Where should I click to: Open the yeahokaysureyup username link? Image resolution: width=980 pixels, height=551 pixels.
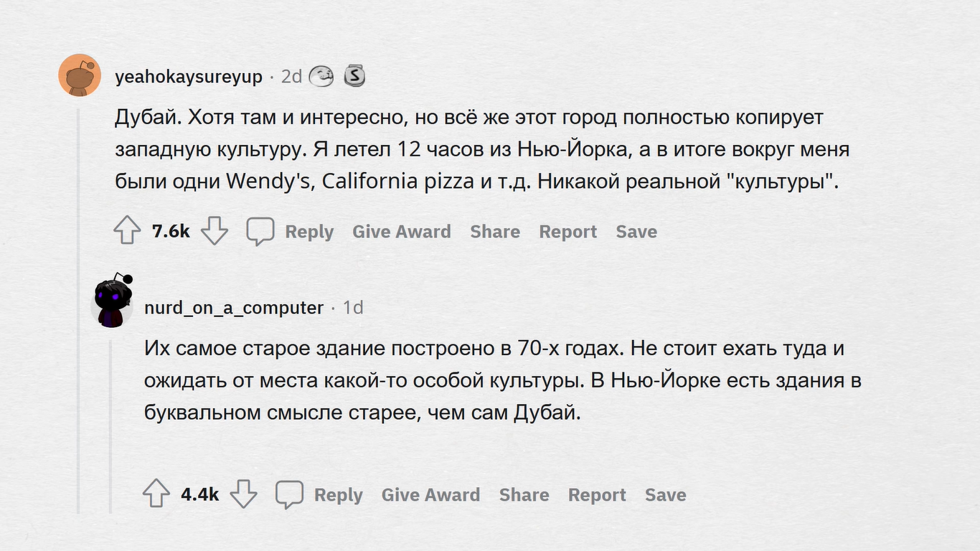[189, 77]
